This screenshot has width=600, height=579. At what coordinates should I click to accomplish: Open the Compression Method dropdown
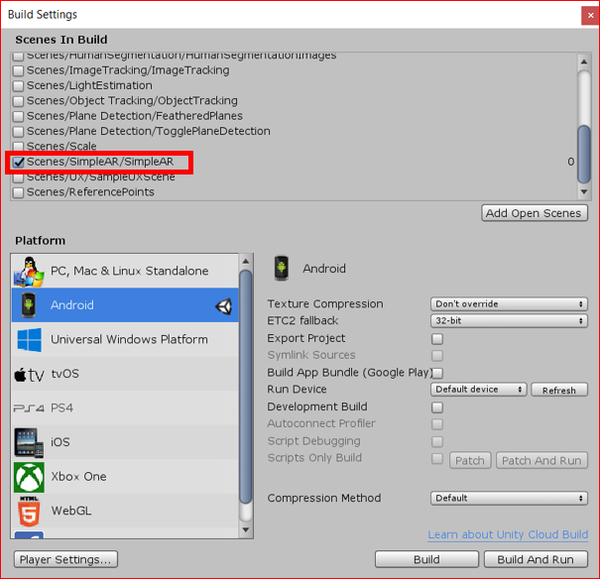coord(509,498)
